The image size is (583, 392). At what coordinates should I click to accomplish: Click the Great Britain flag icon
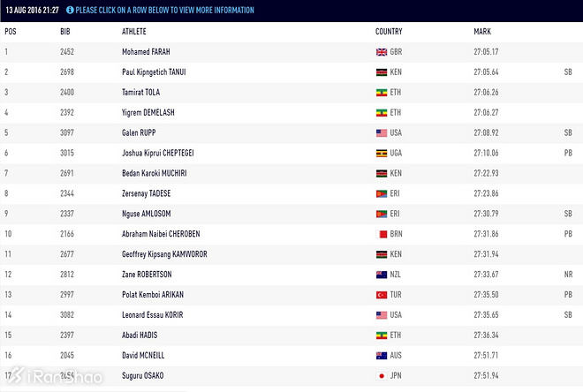pyautogui.click(x=382, y=52)
